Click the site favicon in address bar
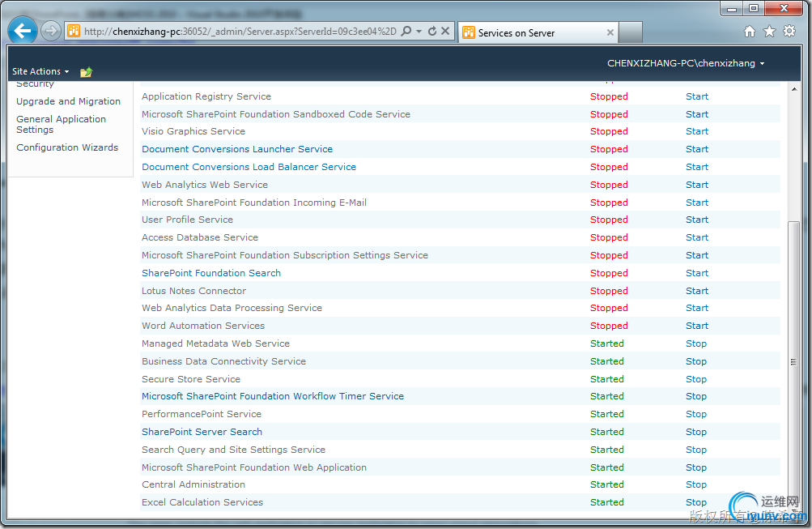This screenshot has height=529, width=812. point(74,31)
